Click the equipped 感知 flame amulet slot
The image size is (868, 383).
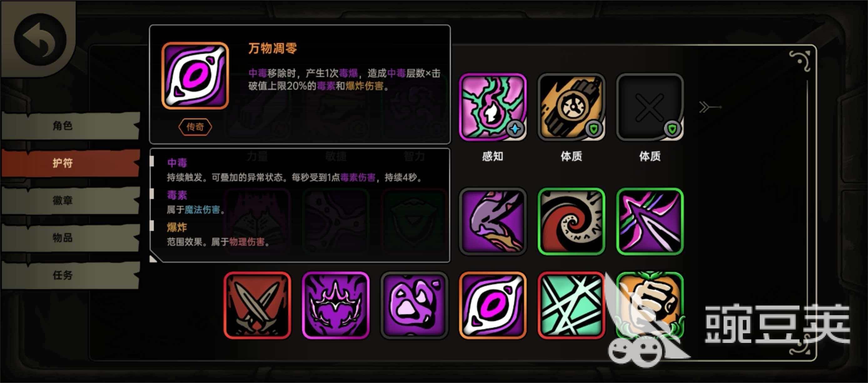tap(493, 107)
